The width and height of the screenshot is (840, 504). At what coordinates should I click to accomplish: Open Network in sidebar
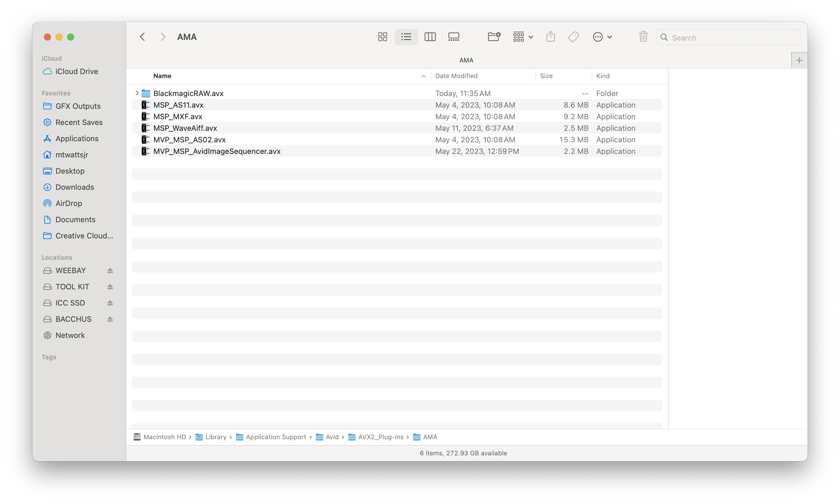pos(70,335)
